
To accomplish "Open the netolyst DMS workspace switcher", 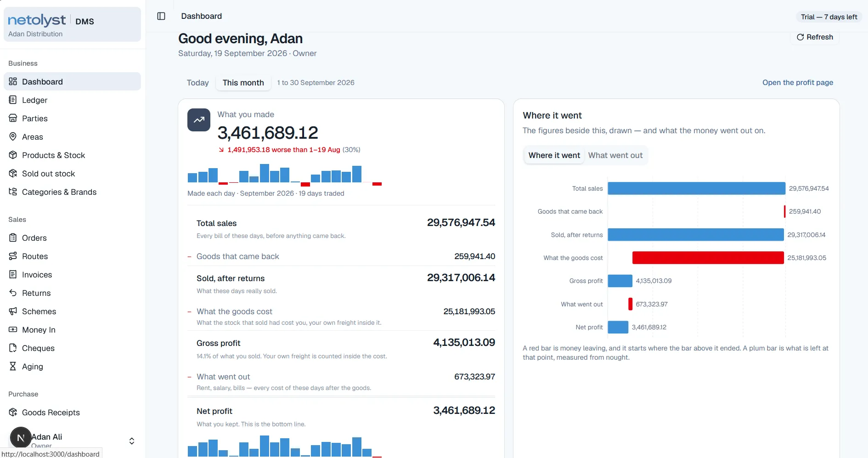I will (72, 24).
